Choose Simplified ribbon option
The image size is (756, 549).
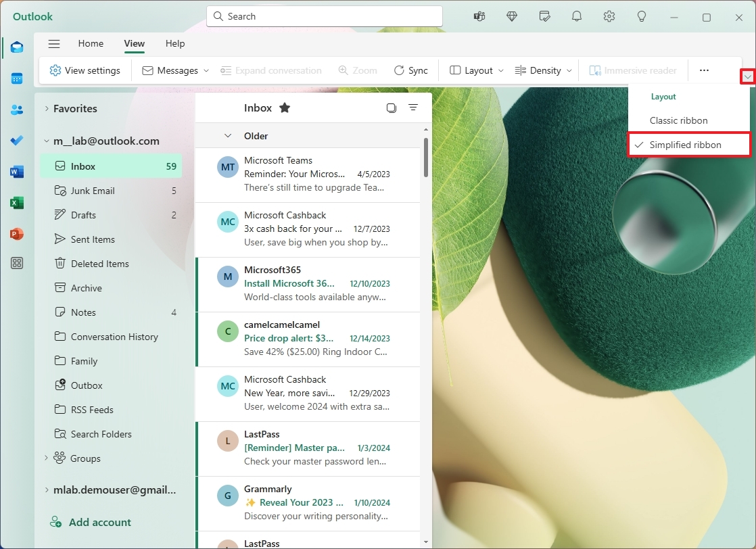690,145
